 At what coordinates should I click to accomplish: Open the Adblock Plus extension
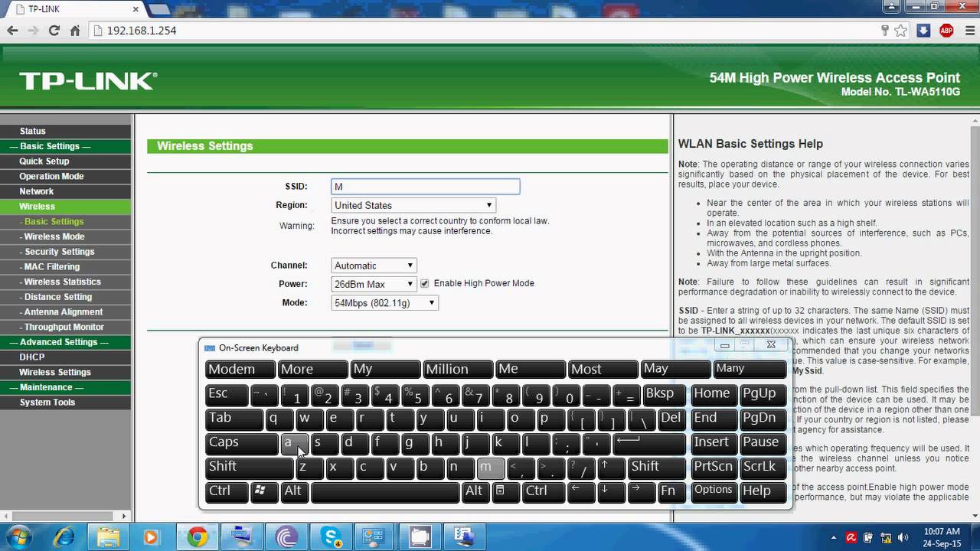coord(946,31)
